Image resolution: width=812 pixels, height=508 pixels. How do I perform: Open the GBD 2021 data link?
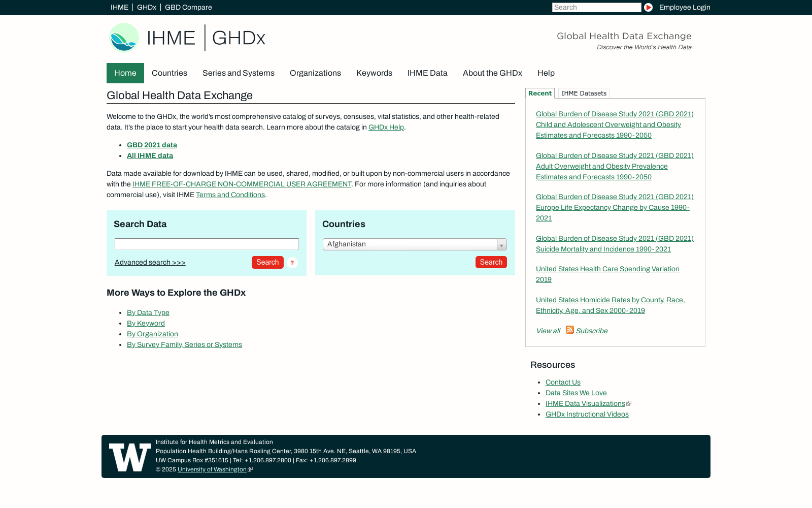point(152,145)
